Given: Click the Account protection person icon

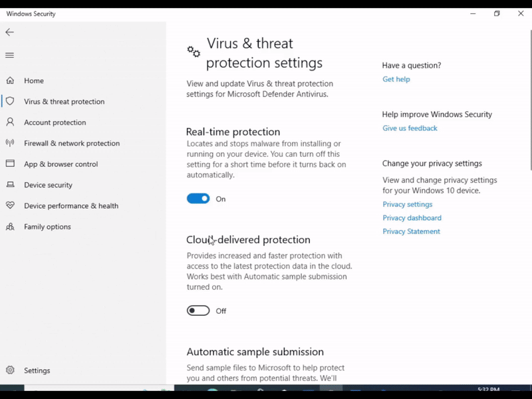Looking at the screenshot, I should (10, 122).
